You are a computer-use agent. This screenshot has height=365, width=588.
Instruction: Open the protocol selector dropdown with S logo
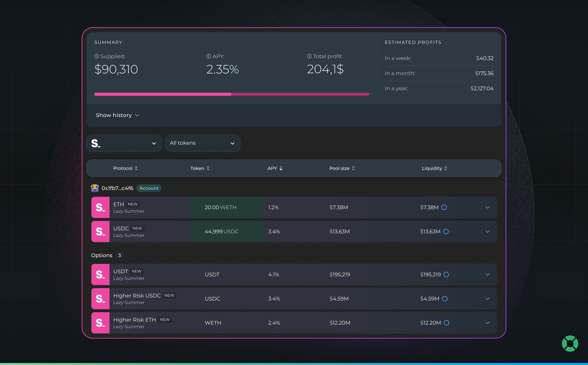124,143
